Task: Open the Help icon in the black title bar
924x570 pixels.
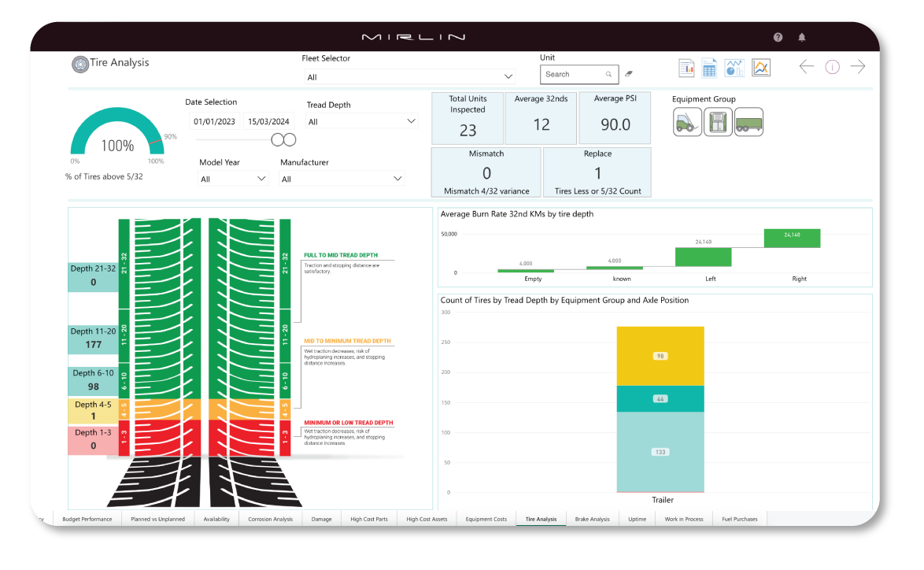Action: click(778, 37)
